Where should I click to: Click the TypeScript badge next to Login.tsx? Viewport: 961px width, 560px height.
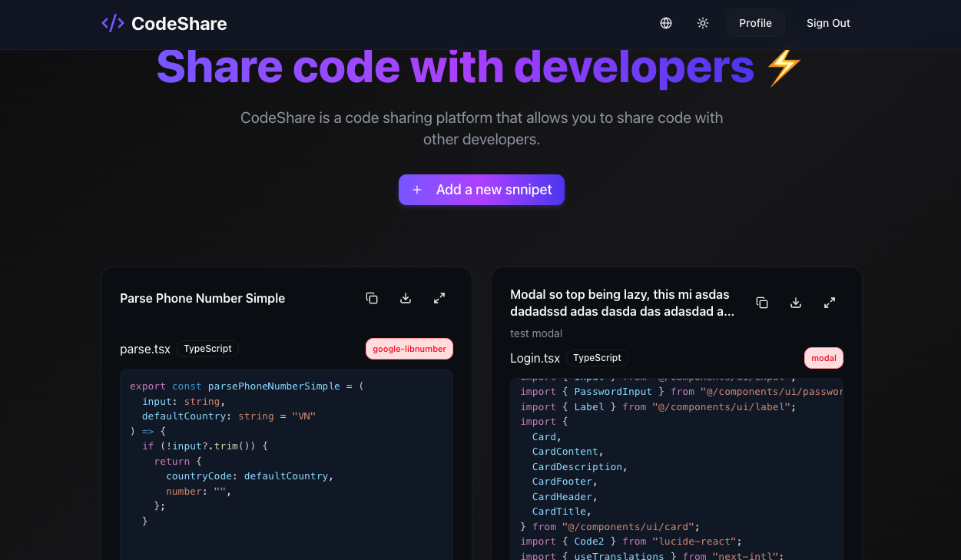click(x=598, y=358)
